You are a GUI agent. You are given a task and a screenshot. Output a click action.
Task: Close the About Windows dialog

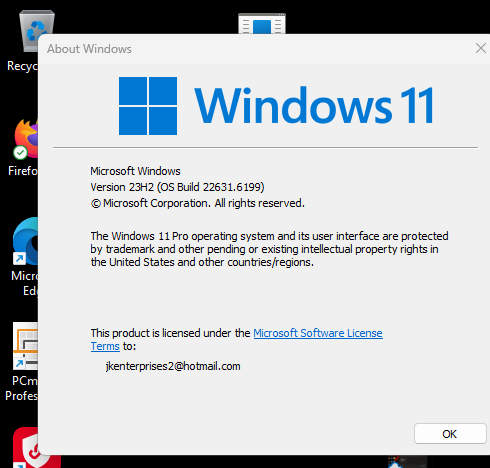point(481,48)
